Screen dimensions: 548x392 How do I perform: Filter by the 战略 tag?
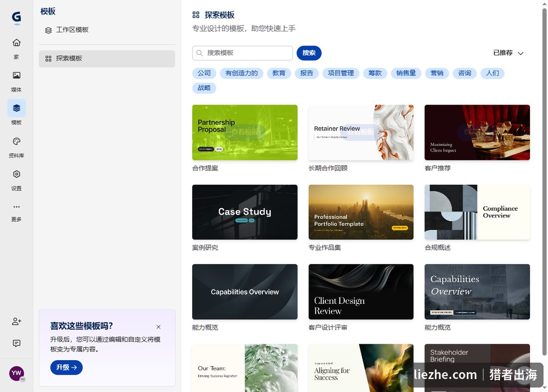click(x=204, y=88)
